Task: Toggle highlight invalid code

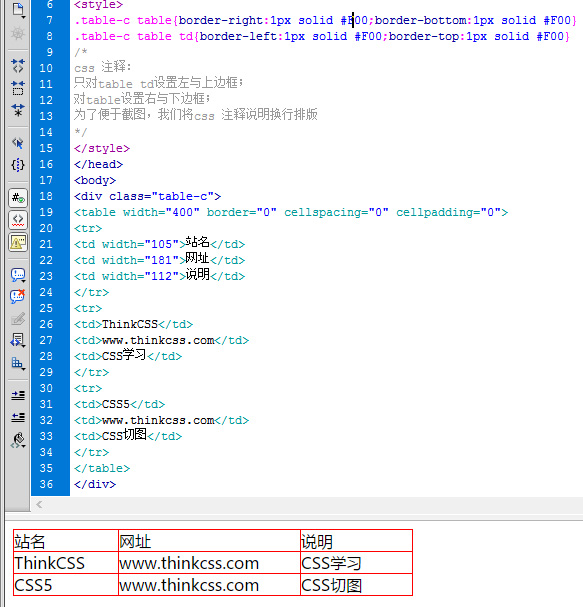Action: (x=18, y=220)
